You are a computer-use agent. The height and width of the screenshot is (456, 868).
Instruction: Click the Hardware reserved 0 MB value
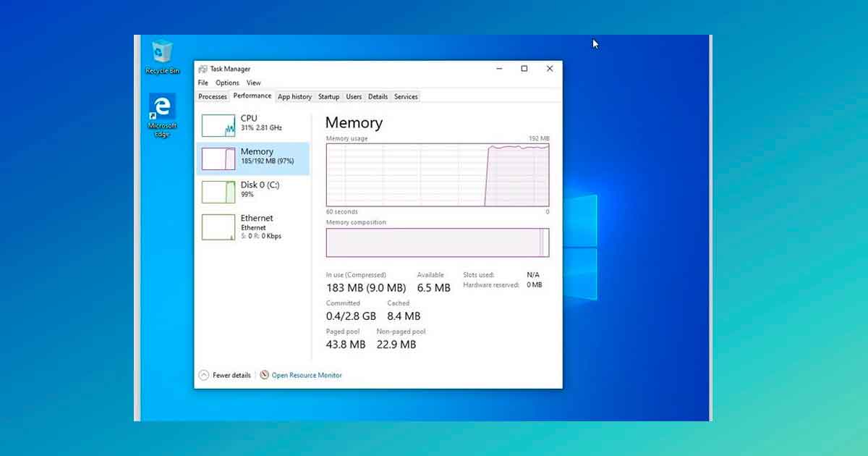(534, 285)
